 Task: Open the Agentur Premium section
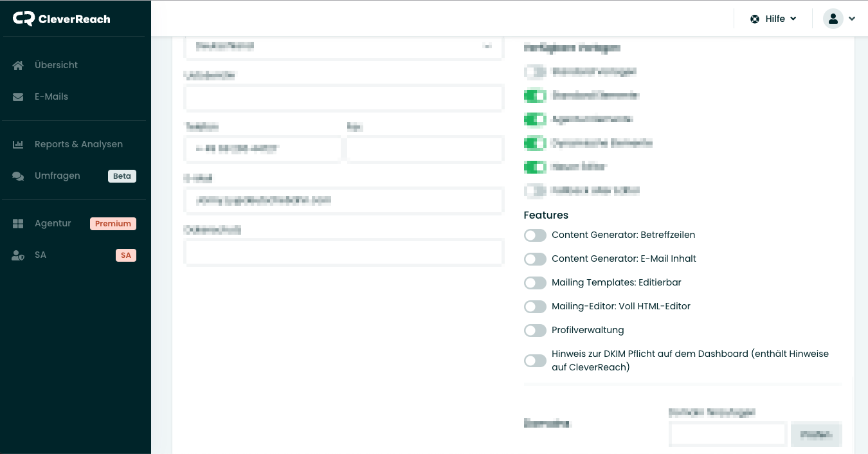pos(53,224)
